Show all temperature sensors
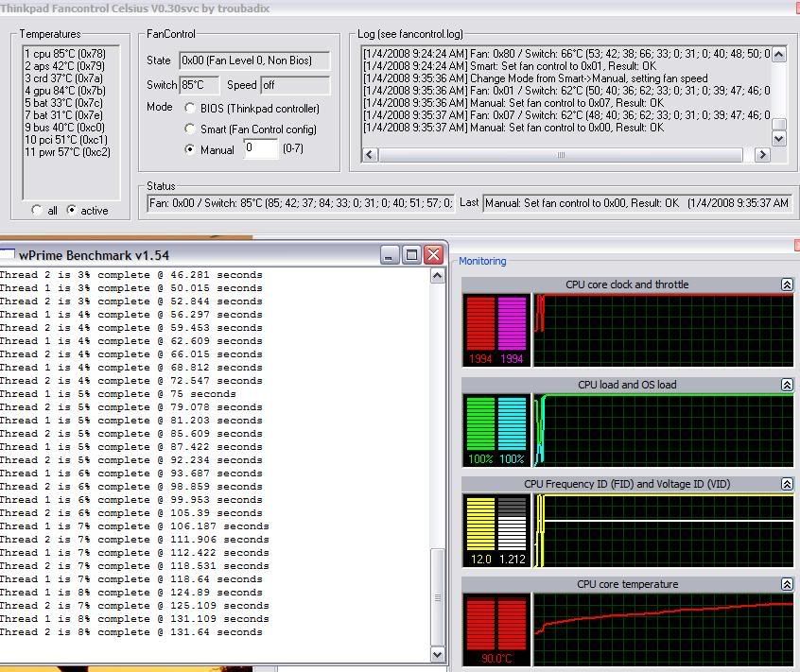The width and height of the screenshot is (800, 672). point(37,211)
